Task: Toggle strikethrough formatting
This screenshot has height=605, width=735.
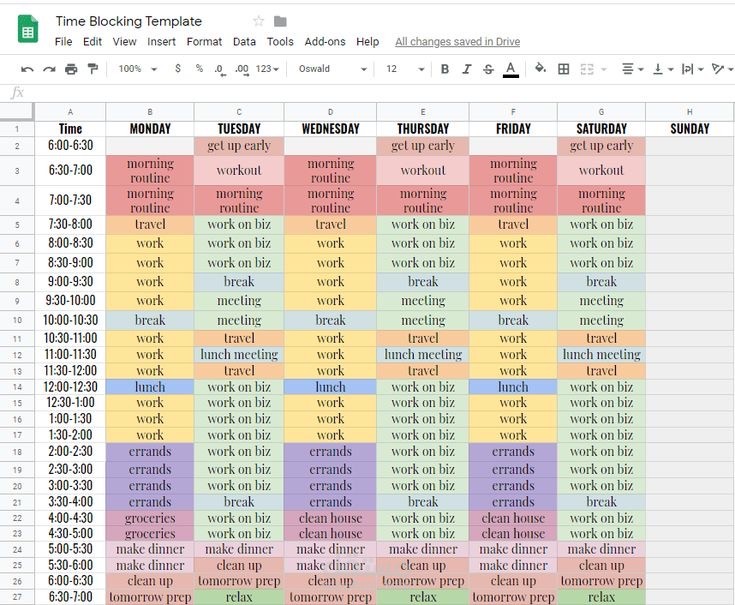Action: click(x=488, y=69)
